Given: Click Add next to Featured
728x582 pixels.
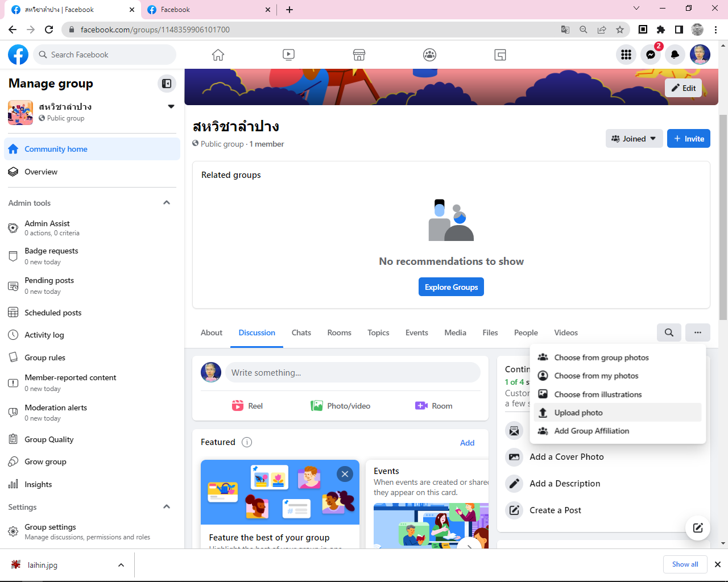Looking at the screenshot, I should coord(467,443).
